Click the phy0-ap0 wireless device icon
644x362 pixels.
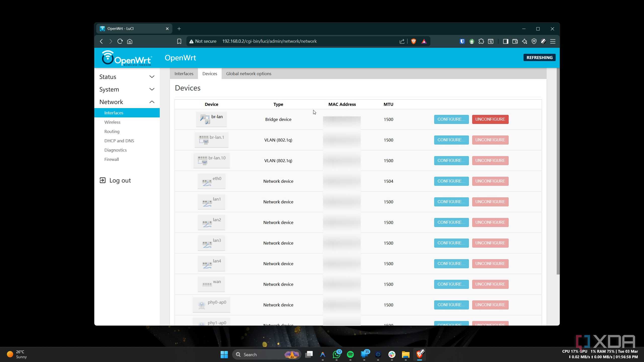(x=202, y=305)
